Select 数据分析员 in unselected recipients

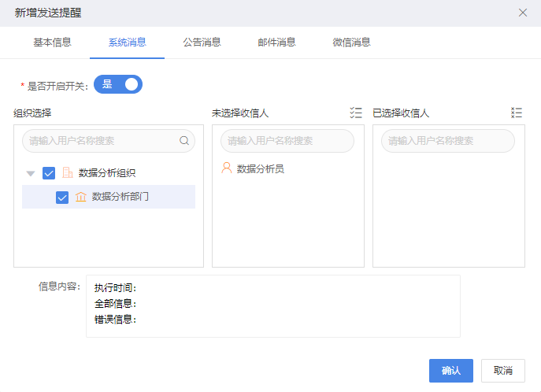[260, 168]
